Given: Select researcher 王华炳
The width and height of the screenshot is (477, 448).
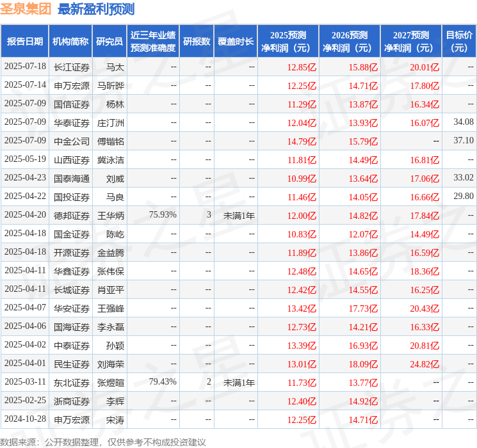Looking at the screenshot, I should 111,216.
